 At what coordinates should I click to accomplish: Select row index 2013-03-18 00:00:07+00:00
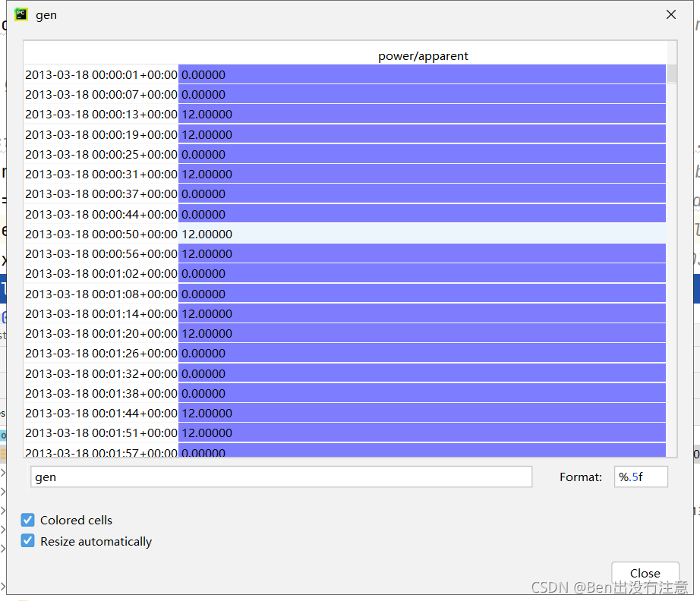coord(101,95)
